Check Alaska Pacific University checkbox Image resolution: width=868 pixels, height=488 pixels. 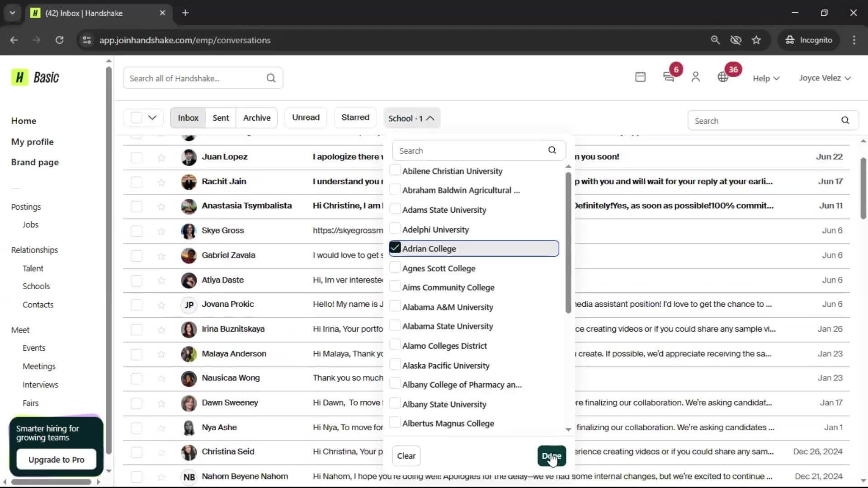pos(395,365)
